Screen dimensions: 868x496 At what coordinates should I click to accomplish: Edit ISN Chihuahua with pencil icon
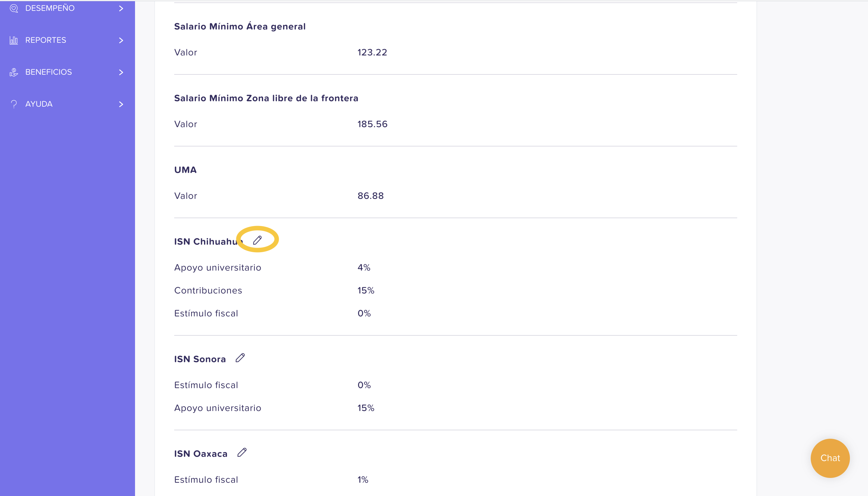point(257,240)
